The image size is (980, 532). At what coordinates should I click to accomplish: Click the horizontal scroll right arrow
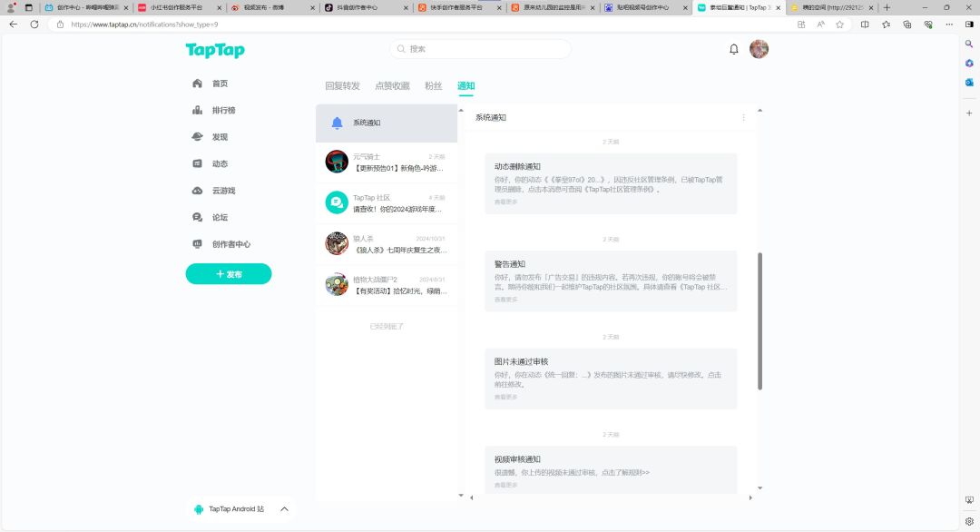pos(750,498)
